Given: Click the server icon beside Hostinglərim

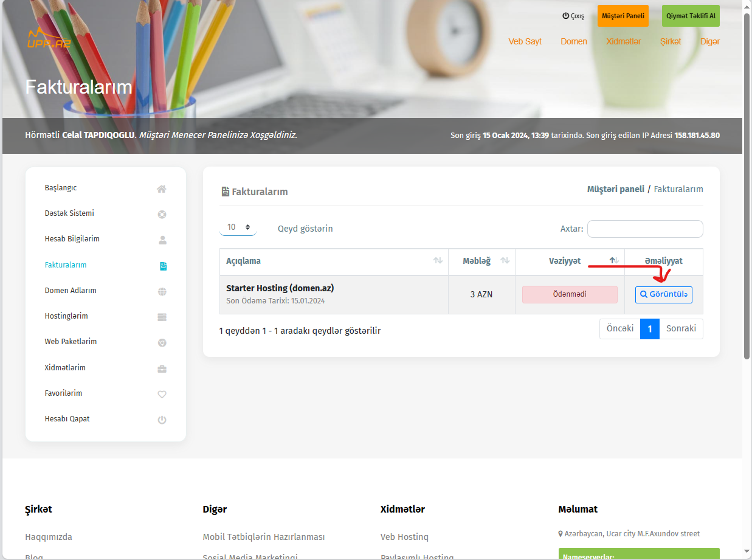Looking at the screenshot, I should (x=162, y=317).
